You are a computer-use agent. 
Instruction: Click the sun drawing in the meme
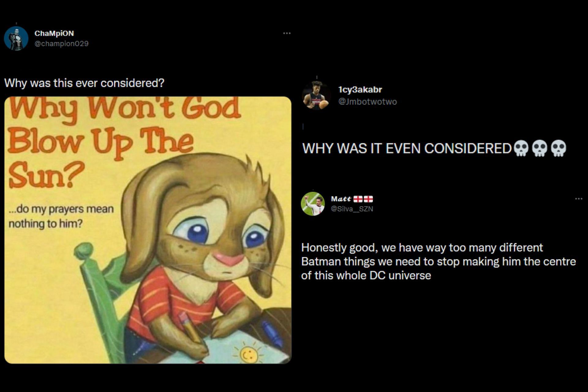pyautogui.click(x=247, y=353)
